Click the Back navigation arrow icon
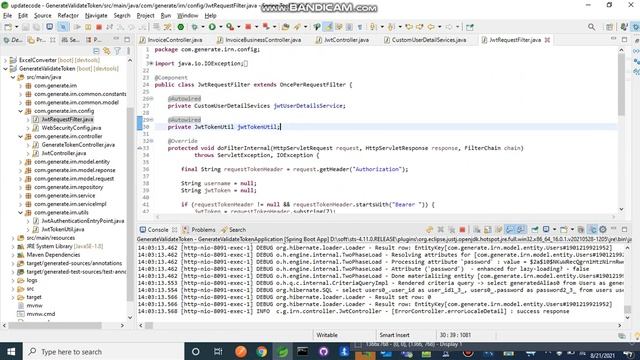This screenshot has width=640, height=360. point(431,27)
